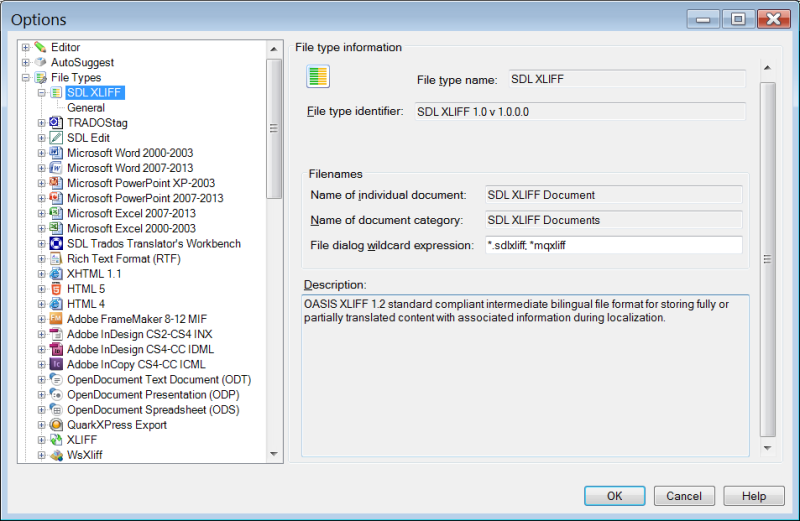Click the large SDL XLIFF file type icon
The height and width of the screenshot is (521, 800).
318,77
